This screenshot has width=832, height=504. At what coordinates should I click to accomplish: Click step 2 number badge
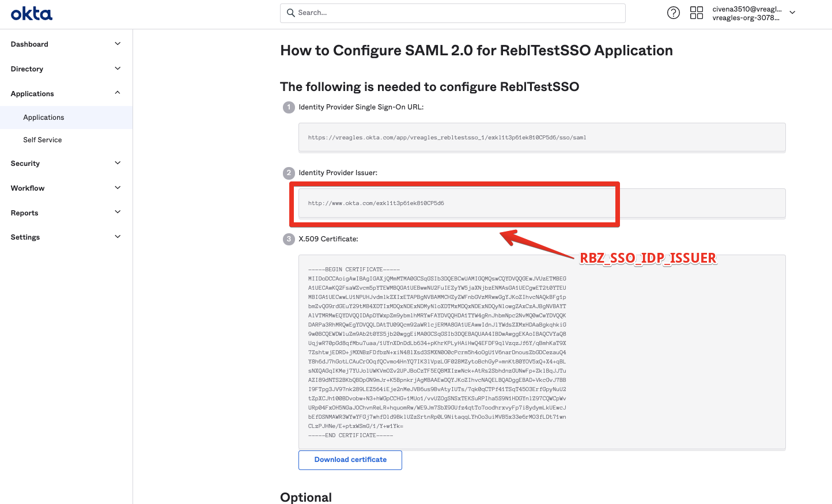pyautogui.click(x=289, y=173)
